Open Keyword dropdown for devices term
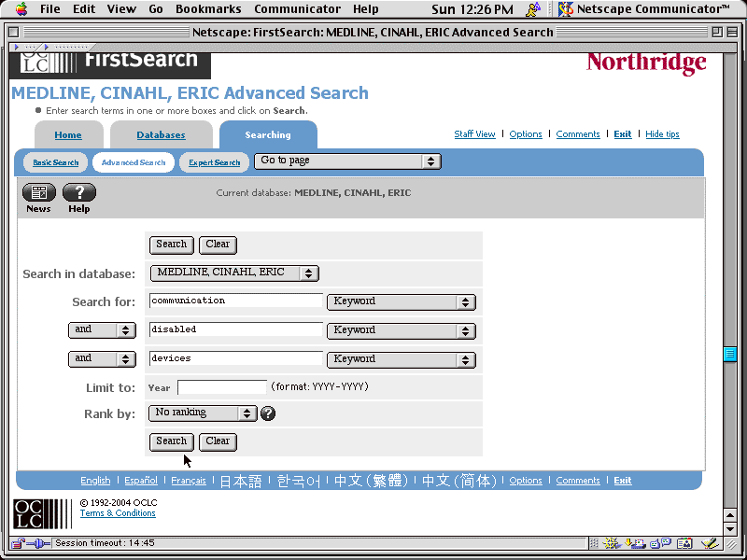Screen dimensions: 747x560 (x=402, y=359)
